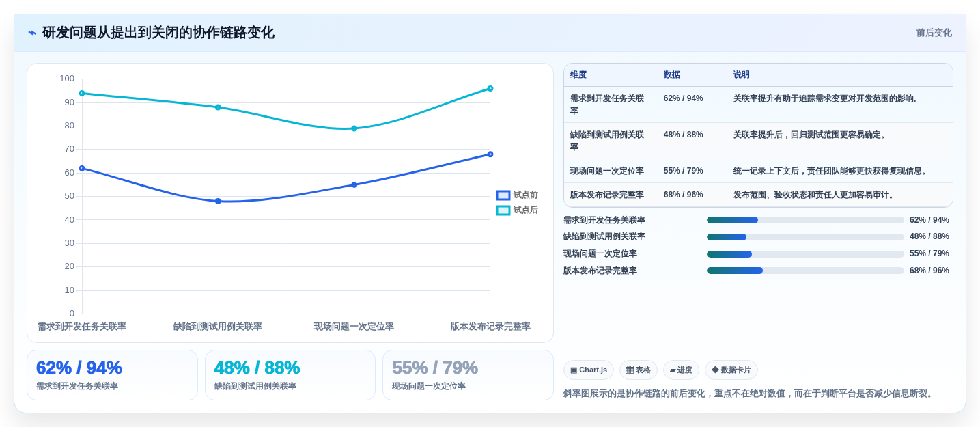
Task: Click table value 62% / 94%
Action: (684, 98)
